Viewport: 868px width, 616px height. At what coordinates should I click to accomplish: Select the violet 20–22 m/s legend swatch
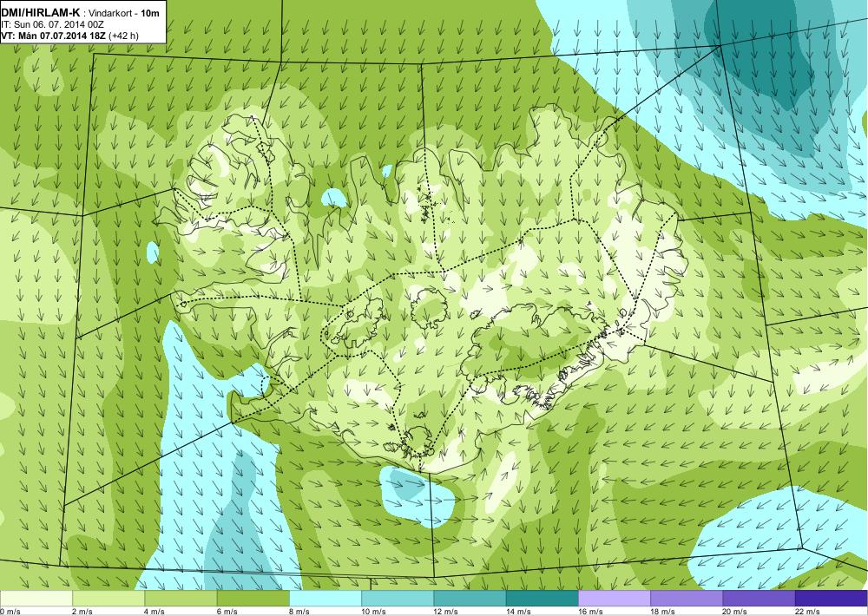coord(759,599)
